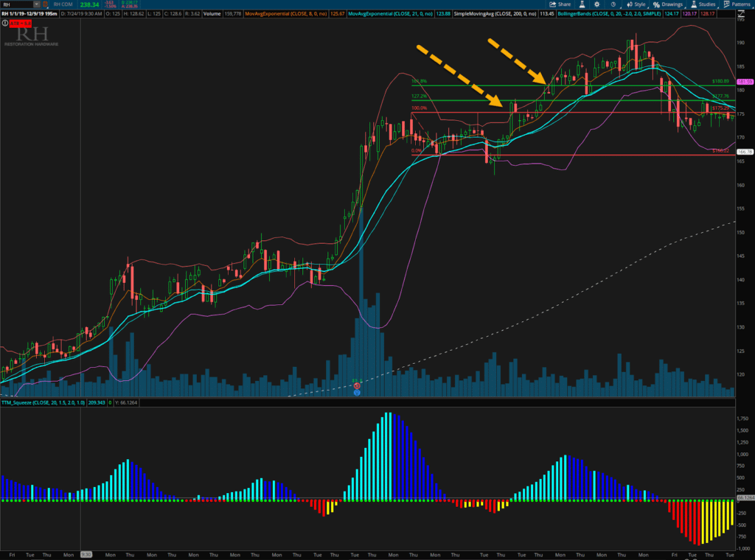Click the RH COM description text
Screen dimensions: 755x560
63,4
